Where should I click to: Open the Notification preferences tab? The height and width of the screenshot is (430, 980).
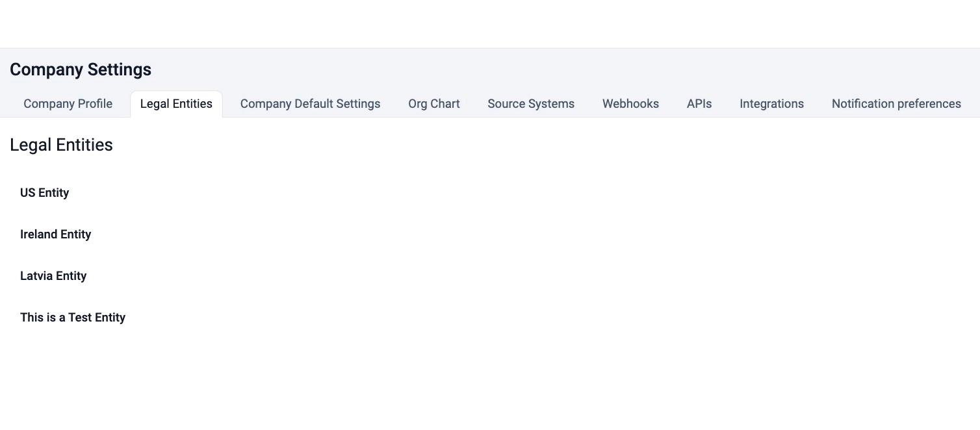click(896, 104)
